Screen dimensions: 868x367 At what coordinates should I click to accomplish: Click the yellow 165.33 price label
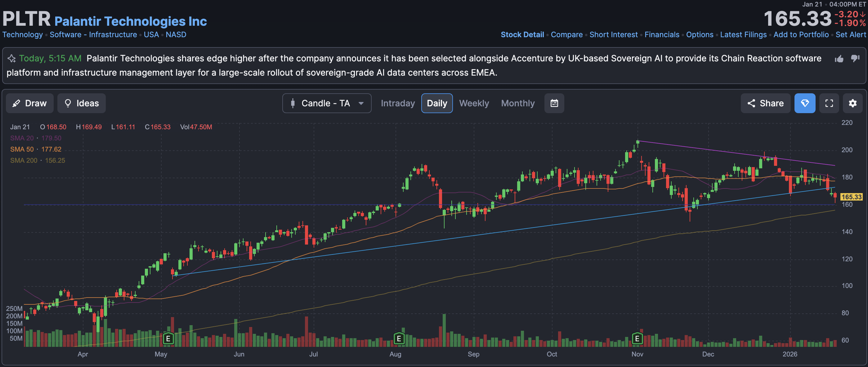(x=851, y=197)
